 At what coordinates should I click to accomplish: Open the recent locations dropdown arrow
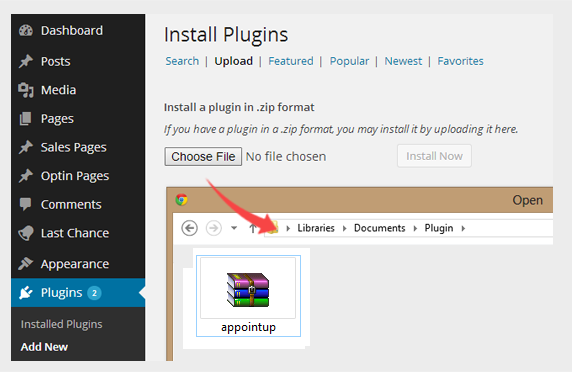point(234,228)
